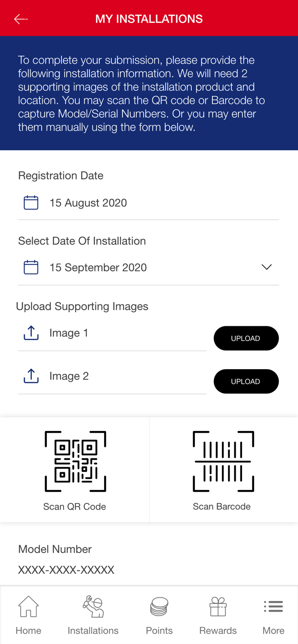
Task: Click the Image 1 file field
Action: click(x=125, y=333)
